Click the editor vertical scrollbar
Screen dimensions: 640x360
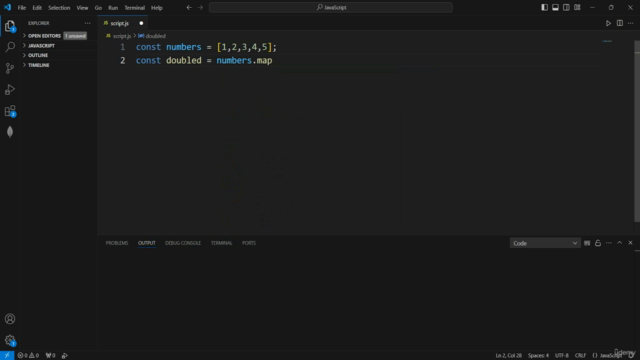[x=637, y=131]
